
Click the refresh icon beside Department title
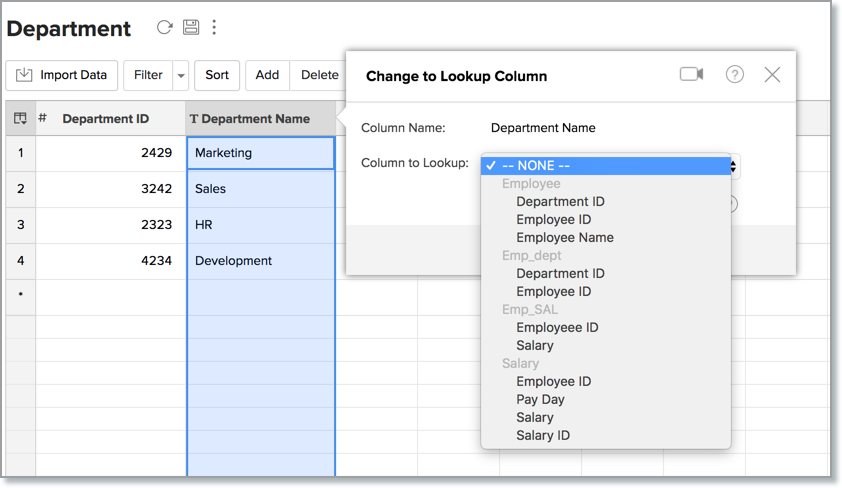165,28
